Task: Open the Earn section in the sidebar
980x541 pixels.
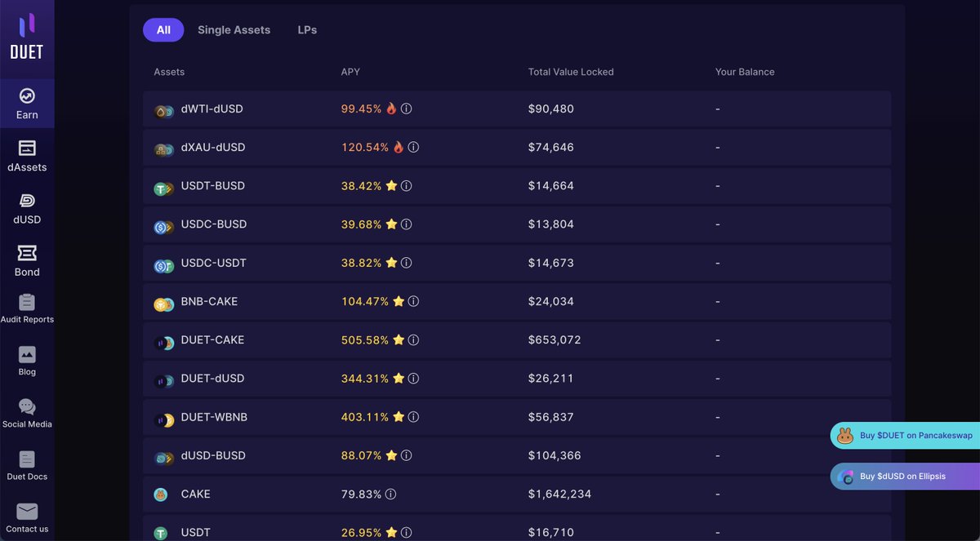Action: (x=27, y=103)
